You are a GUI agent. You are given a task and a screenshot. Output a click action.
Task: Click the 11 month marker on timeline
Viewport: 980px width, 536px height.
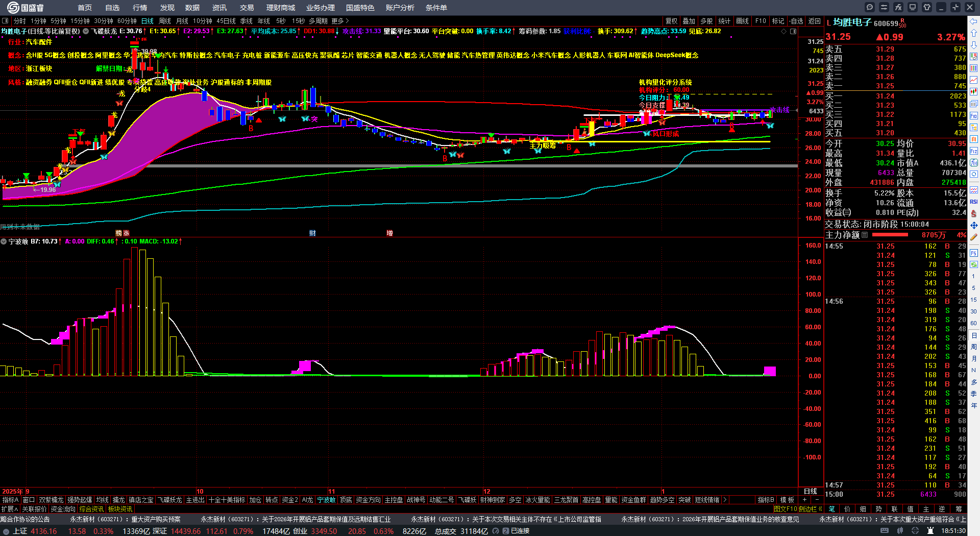pos(331,491)
